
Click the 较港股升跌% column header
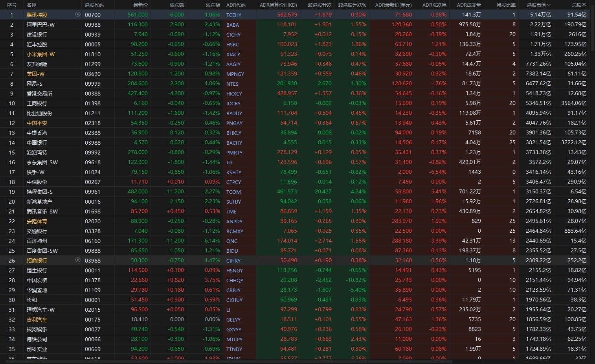(352, 5)
